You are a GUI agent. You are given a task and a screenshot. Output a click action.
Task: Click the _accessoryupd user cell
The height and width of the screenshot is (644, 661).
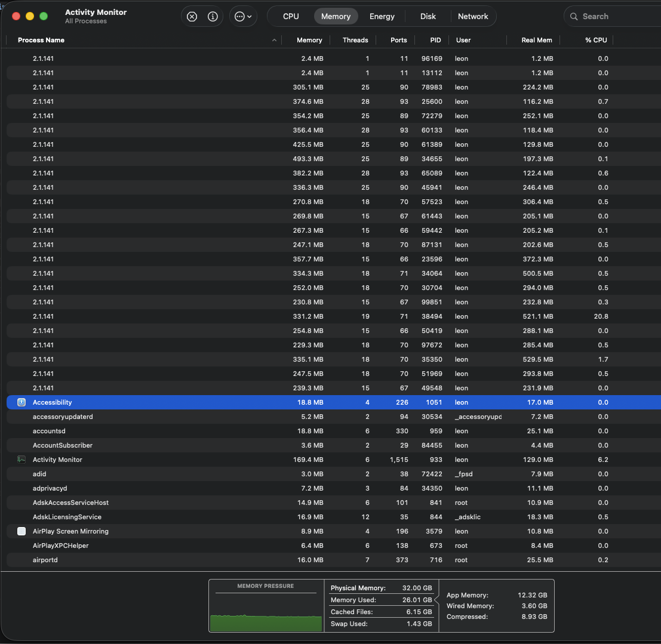[478, 417]
